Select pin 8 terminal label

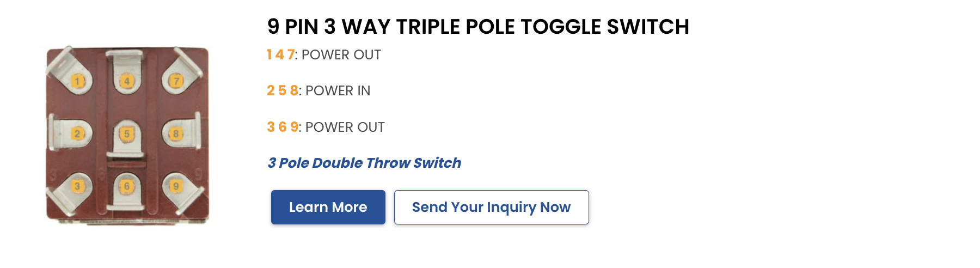(x=176, y=133)
